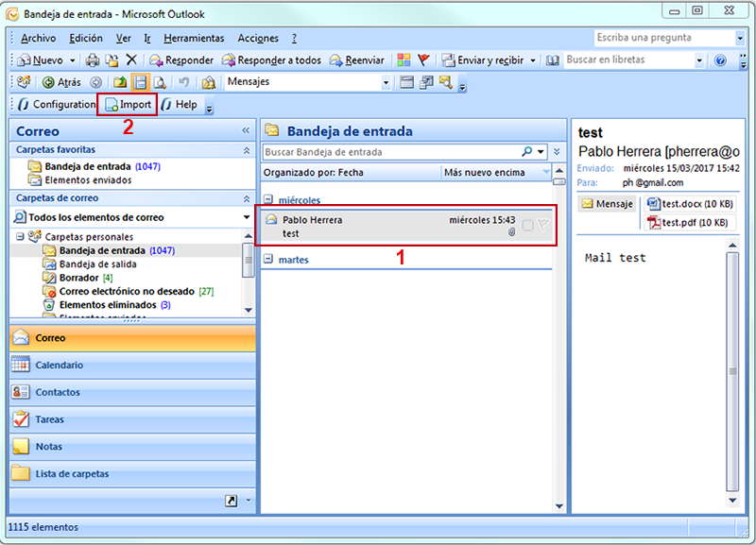Open Enviar y recibir dropdown arrow
Image resolution: width=756 pixels, height=545 pixels.
[533, 60]
